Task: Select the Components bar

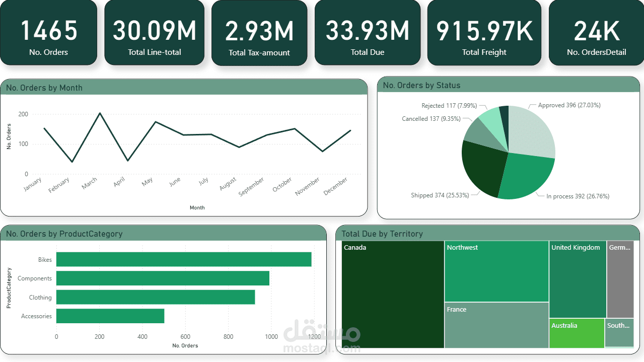Action: click(x=163, y=278)
